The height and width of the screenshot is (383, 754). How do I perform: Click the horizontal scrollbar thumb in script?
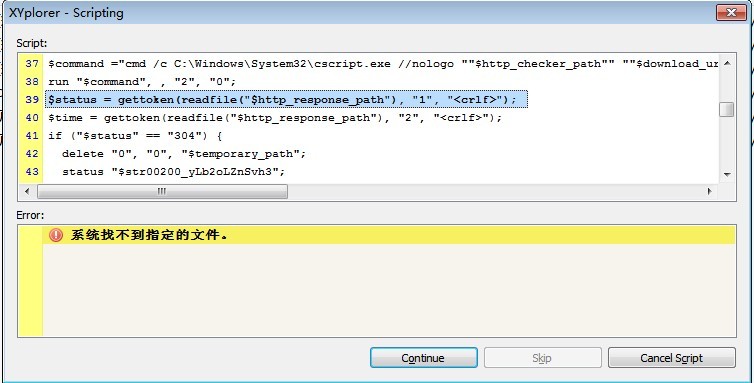coord(163,191)
